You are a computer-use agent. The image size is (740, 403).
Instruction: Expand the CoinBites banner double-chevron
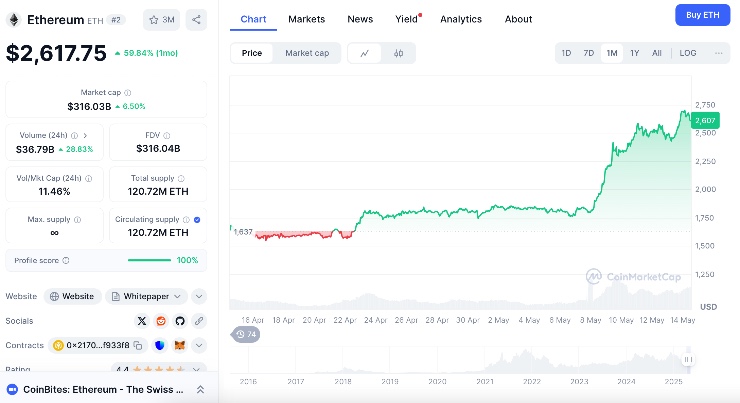point(201,390)
